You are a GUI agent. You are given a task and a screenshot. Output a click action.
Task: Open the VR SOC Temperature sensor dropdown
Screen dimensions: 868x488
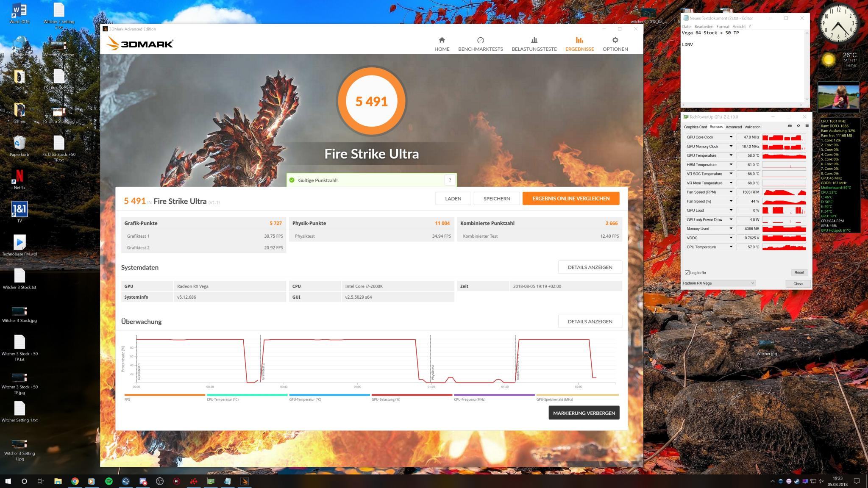[731, 174]
